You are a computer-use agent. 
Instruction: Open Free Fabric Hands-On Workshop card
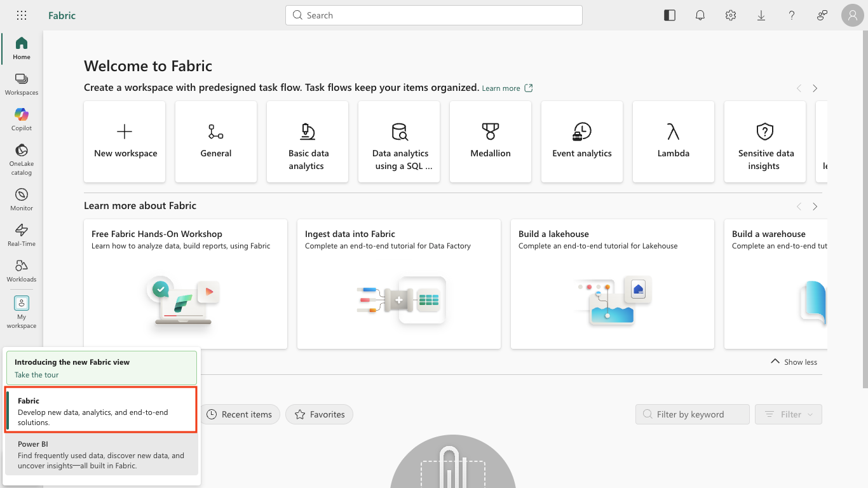tap(186, 284)
